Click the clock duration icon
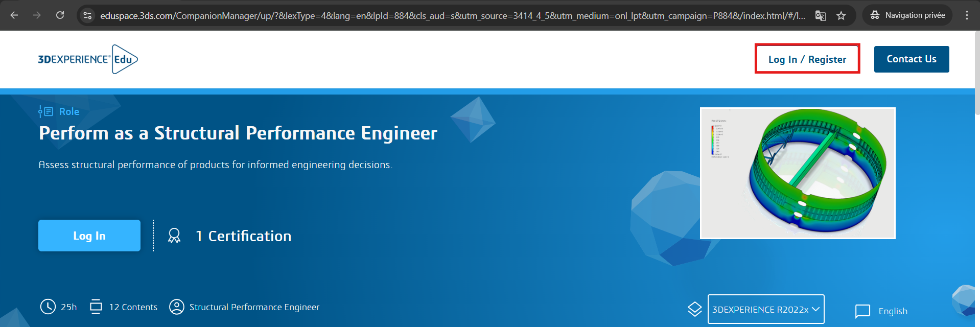 point(48,307)
